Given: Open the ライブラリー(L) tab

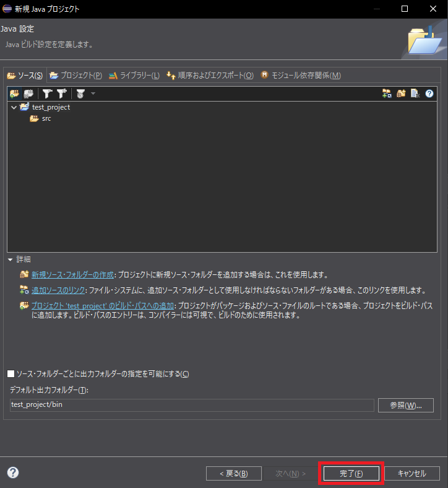Looking at the screenshot, I should (134, 76).
